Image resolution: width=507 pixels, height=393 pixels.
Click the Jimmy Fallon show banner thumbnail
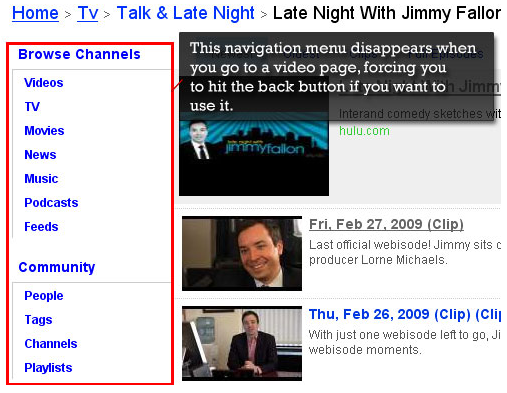pos(254,154)
